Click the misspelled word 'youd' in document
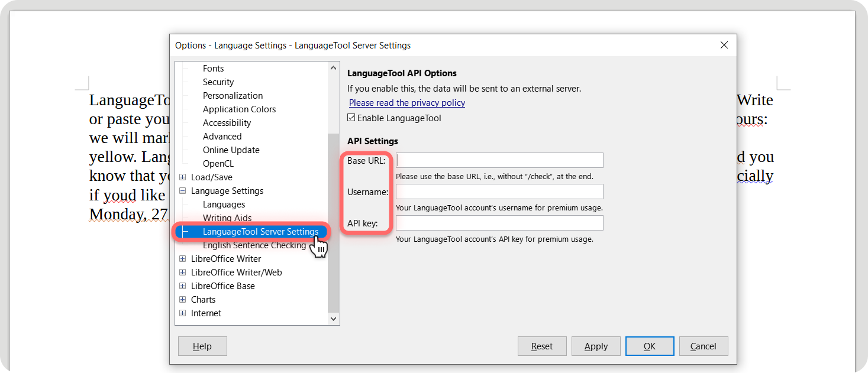 [x=121, y=195]
